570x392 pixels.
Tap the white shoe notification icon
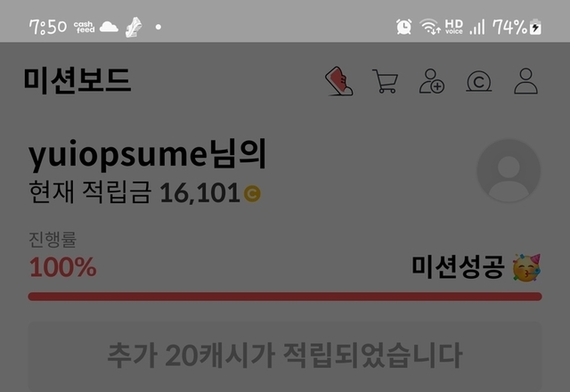[134, 27]
